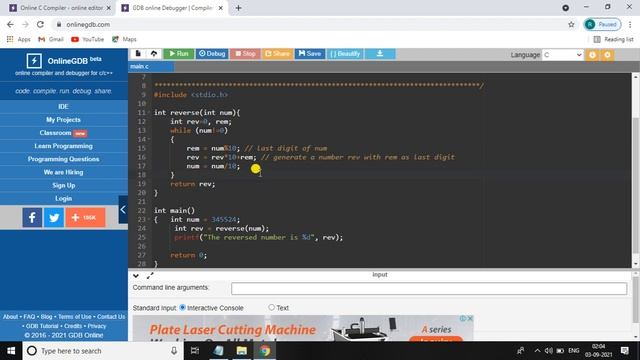Open File Explorer from taskbar

click(242, 351)
